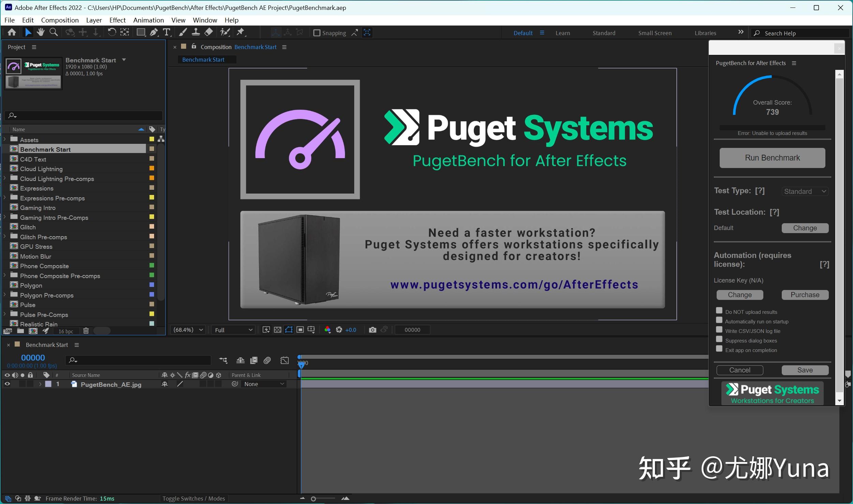Open the Window menu
The image size is (853, 504).
(205, 20)
